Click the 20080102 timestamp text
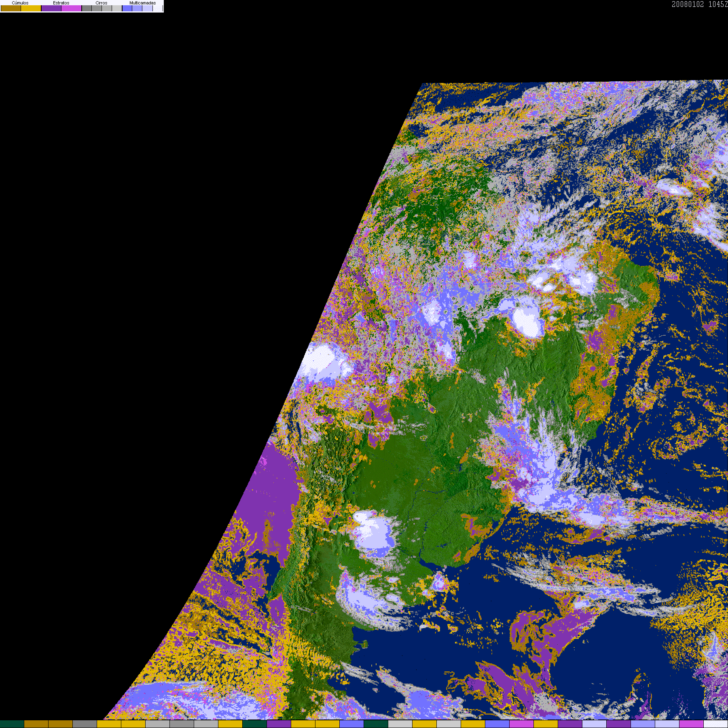 pyautogui.click(x=688, y=4)
